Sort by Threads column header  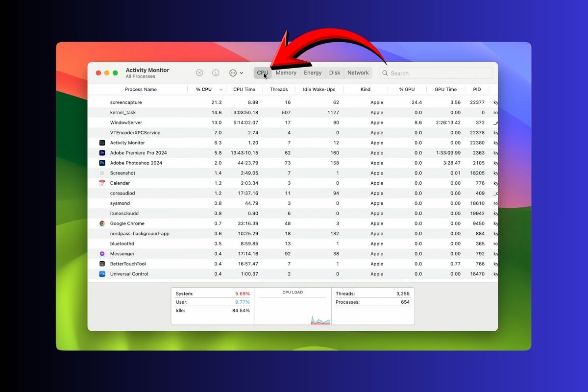click(279, 89)
